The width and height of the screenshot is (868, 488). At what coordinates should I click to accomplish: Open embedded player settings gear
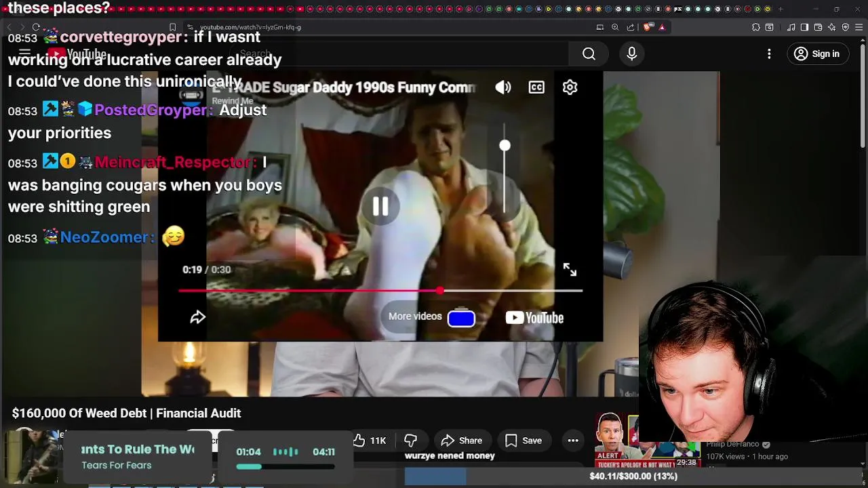[x=570, y=87]
